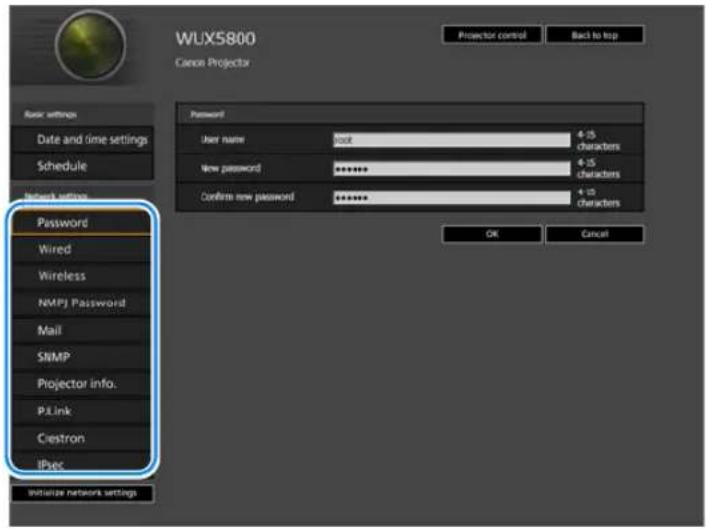Image resolution: width=706 pixels, height=529 pixels.
Task: Open the Wireless settings page
Action: click(81, 276)
